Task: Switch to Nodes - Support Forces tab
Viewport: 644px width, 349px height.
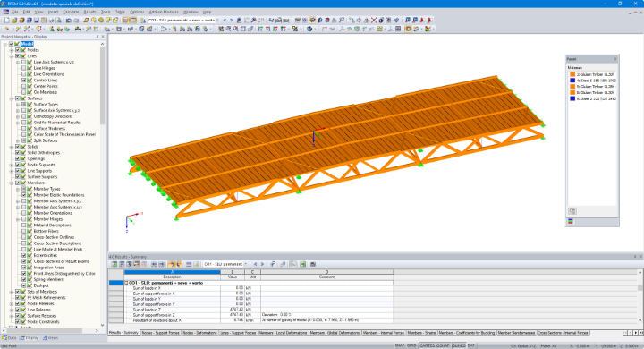Action: tap(161, 333)
